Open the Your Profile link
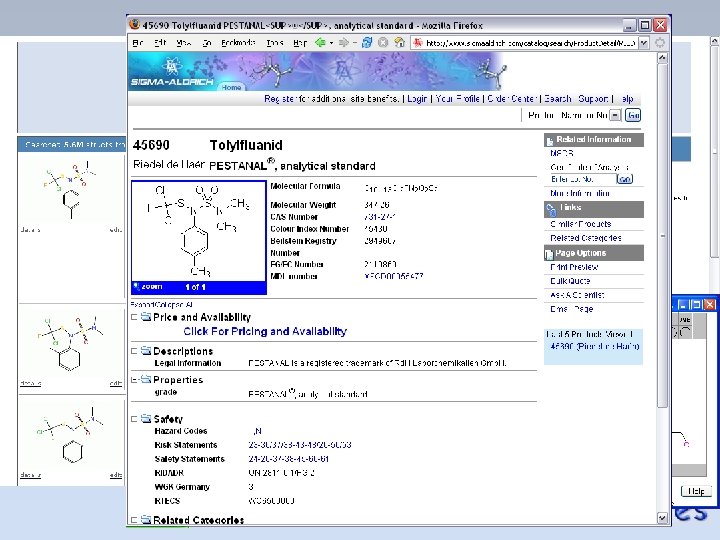Image resolution: width=720 pixels, height=540 pixels. (x=457, y=99)
